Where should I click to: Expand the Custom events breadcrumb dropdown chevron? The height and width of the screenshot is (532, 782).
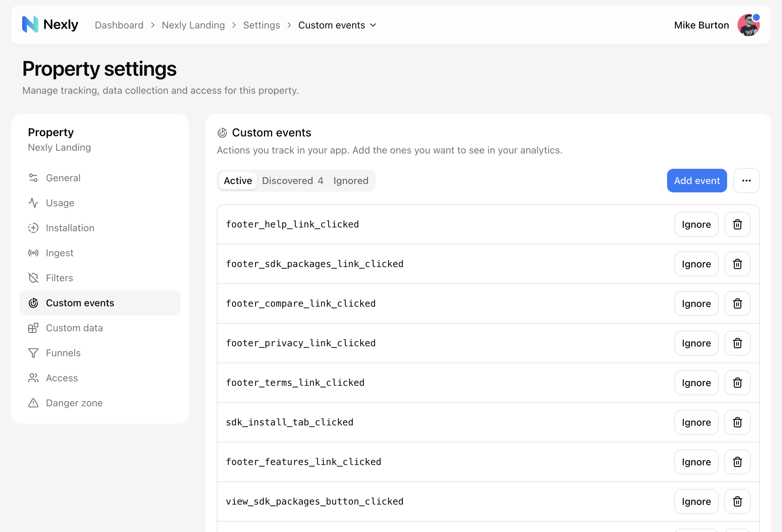(x=373, y=25)
